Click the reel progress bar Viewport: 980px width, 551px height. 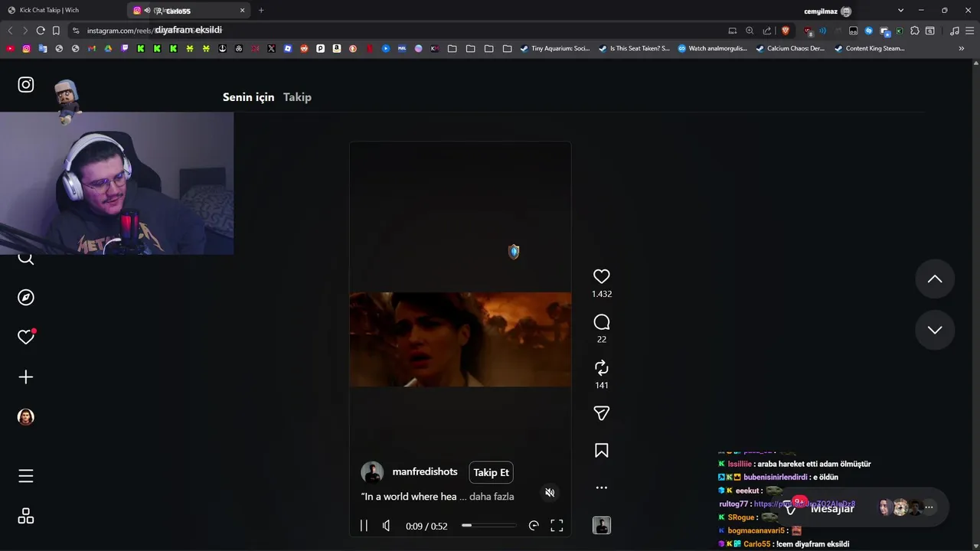pyautogui.click(x=489, y=526)
